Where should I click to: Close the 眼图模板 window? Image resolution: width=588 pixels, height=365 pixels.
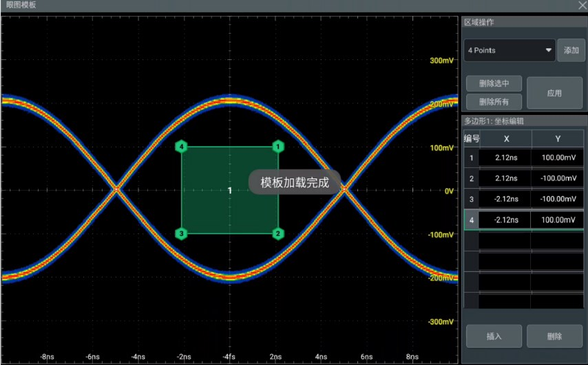tap(582, 6)
